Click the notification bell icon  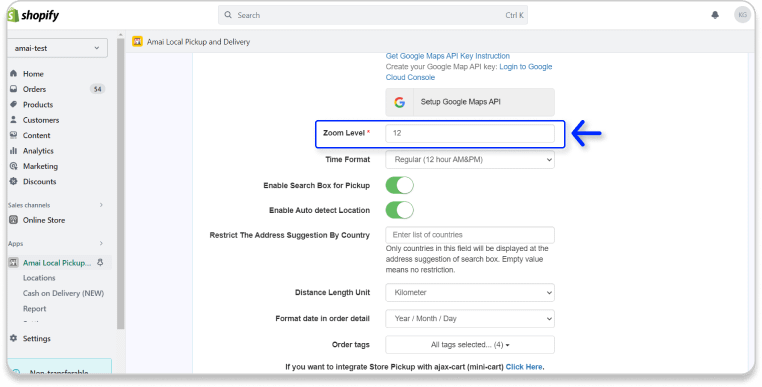(x=715, y=15)
